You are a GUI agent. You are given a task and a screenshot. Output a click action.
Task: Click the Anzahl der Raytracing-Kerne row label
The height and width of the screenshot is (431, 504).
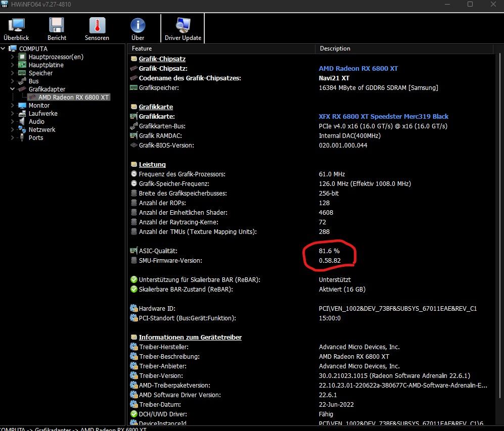tap(178, 222)
